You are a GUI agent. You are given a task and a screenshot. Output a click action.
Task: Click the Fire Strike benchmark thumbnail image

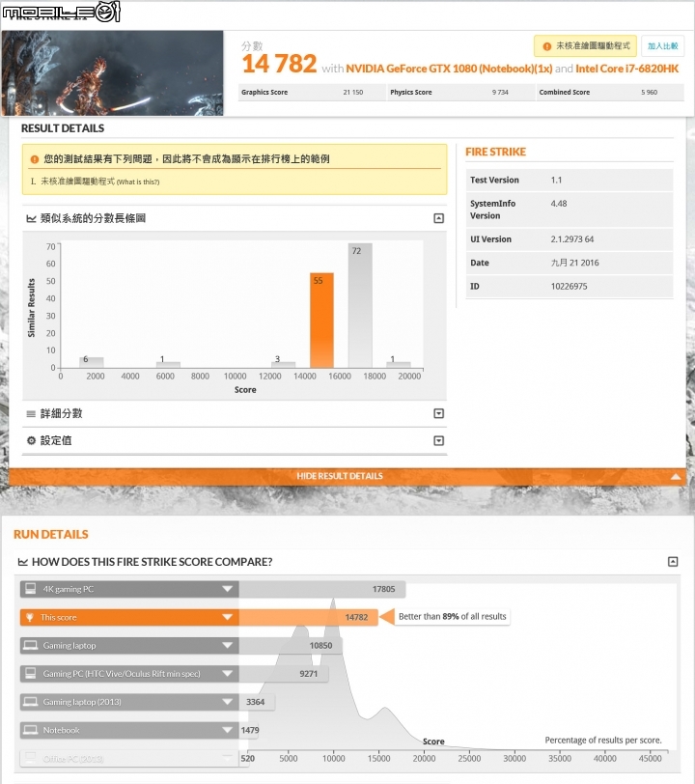(113, 73)
